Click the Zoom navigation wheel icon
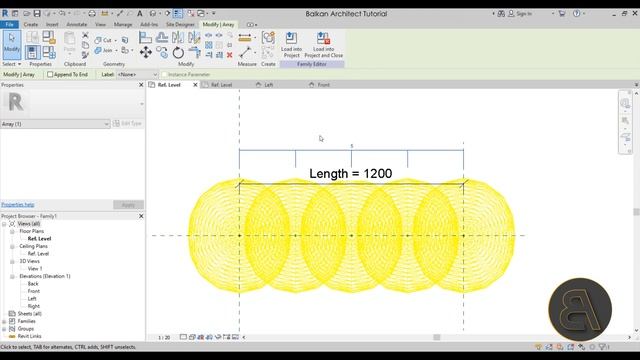Viewport: 640px width, 360px height. pyautogui.click(x=625, y=103)
